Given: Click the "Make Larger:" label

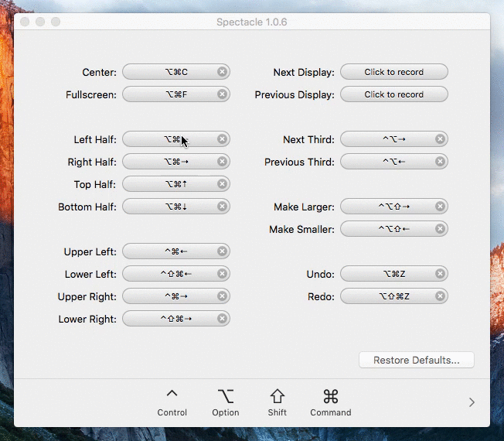Looking at the screenshot, I should click(x=304, y=207).
